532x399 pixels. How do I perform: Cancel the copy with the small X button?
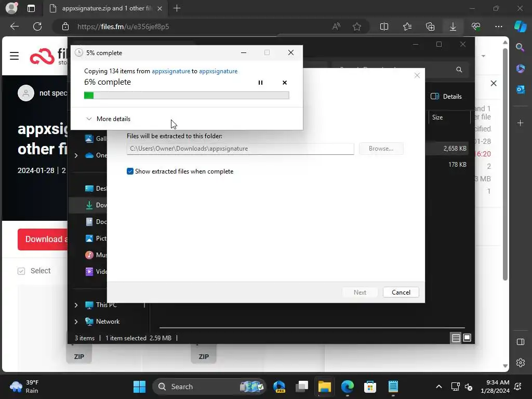(284, 83)
